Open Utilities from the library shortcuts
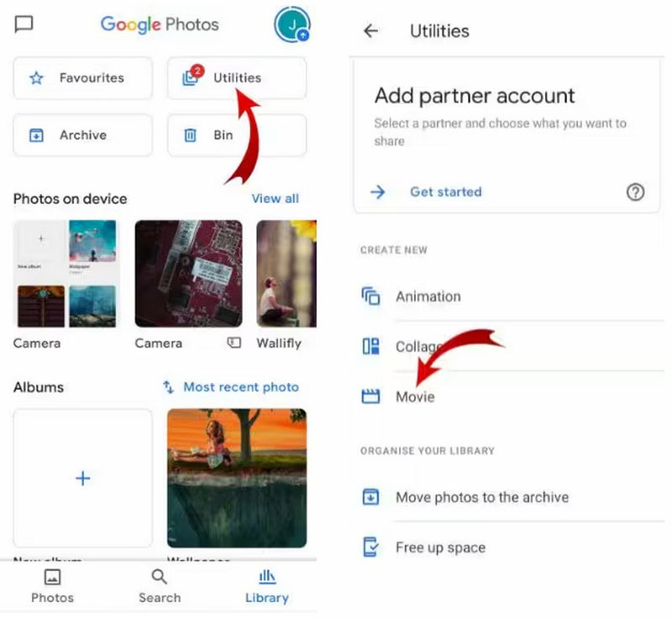The height and width of the screenshot is (618, 672). click(x=237, y=78)
